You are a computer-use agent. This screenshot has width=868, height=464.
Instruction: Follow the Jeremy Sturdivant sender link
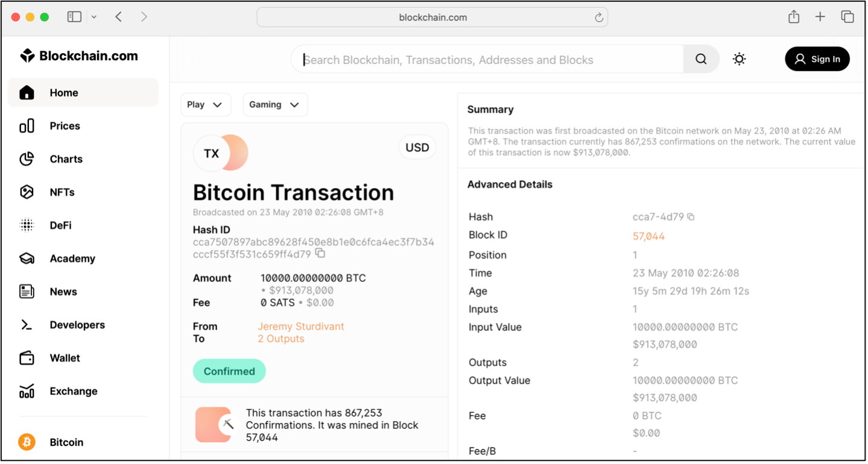(300, 327)
